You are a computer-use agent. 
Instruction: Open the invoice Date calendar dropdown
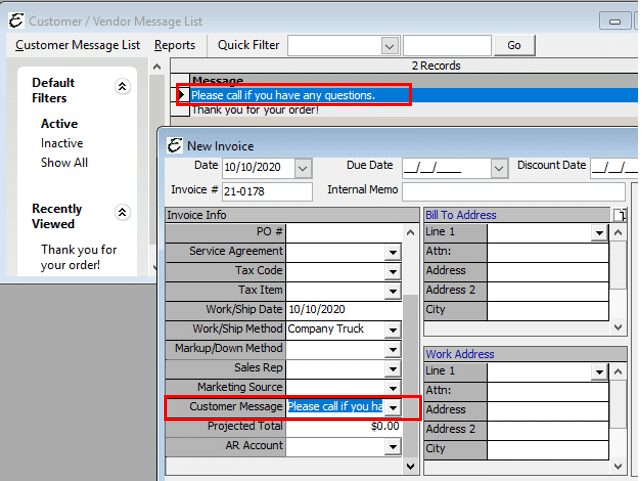(x=303, y=169)
